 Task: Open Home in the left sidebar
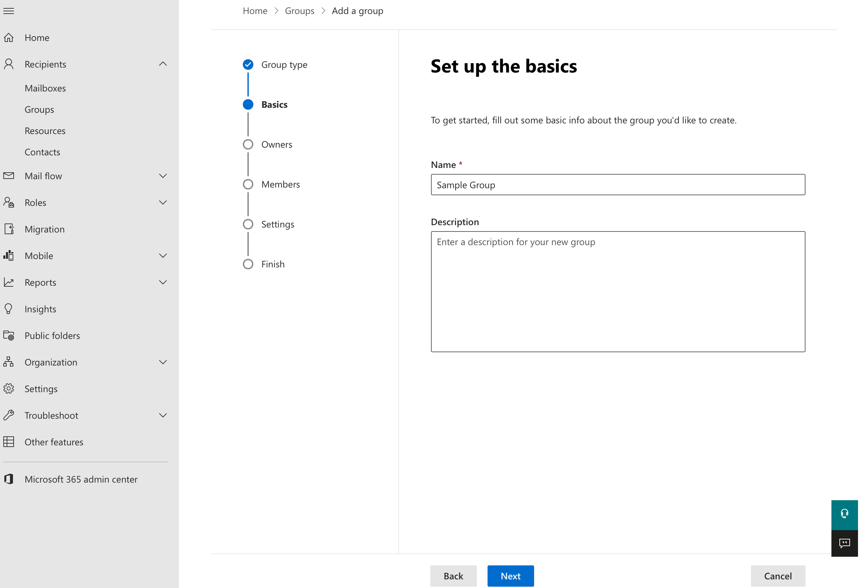[x=37, y=38]
